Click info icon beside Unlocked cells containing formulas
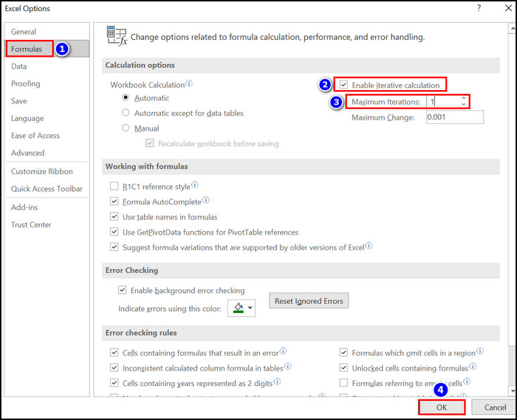Image resolution: width=517 pixels, height=420 pixels. [473, 366]
